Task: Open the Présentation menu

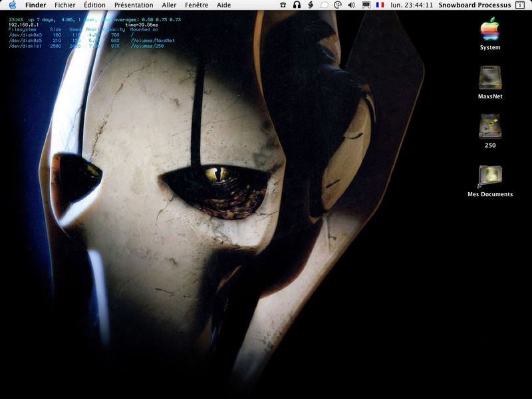Action: tap(134, 5)
